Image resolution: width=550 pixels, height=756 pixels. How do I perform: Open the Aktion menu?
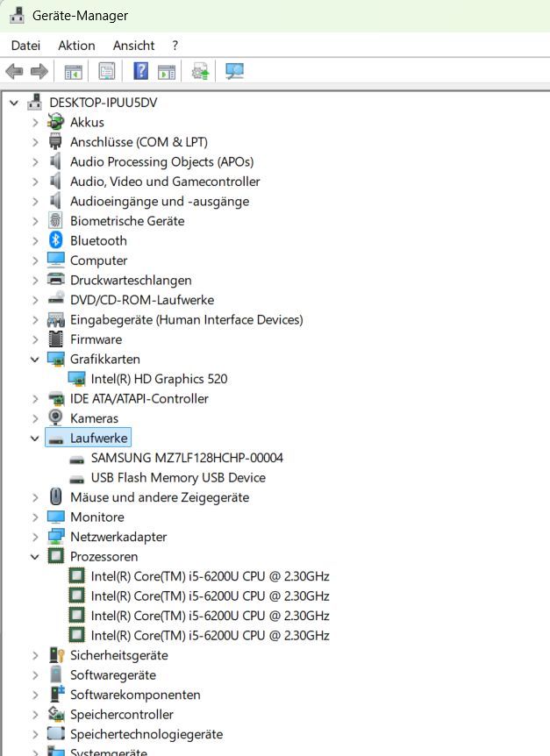[x=76, y=45]
